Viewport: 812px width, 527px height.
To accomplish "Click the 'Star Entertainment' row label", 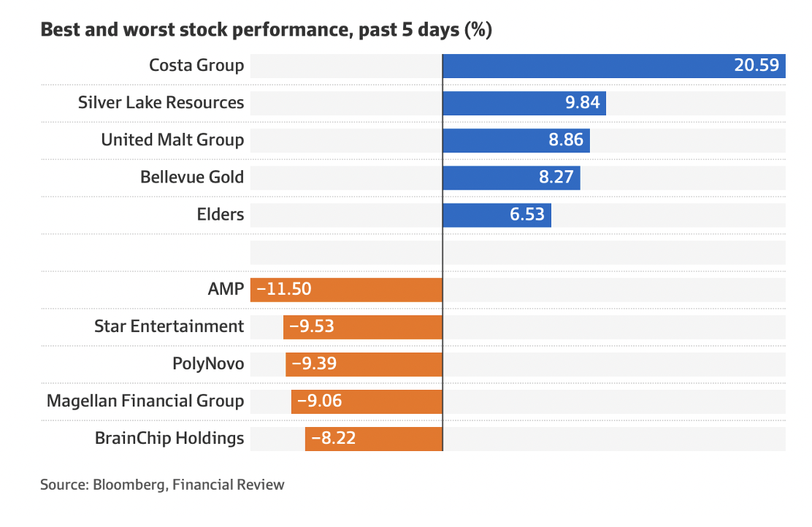I will tap(169, 326).
